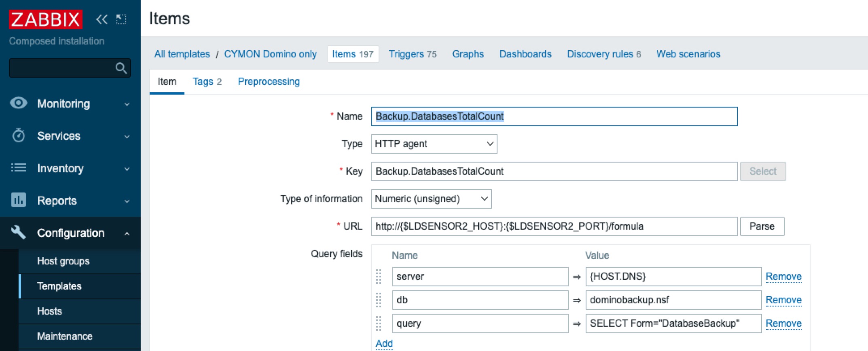
Task: Click Composed installation text
Action: coord(57,41)
